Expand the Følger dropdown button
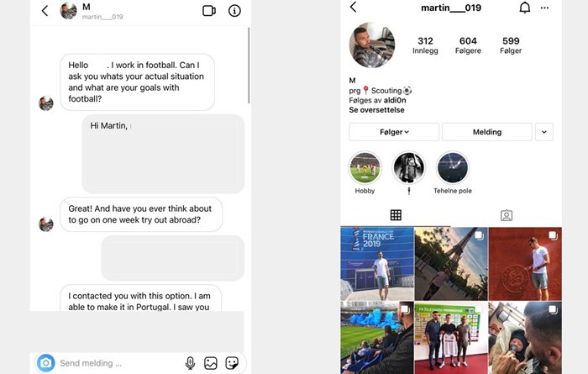 (394, 132)
